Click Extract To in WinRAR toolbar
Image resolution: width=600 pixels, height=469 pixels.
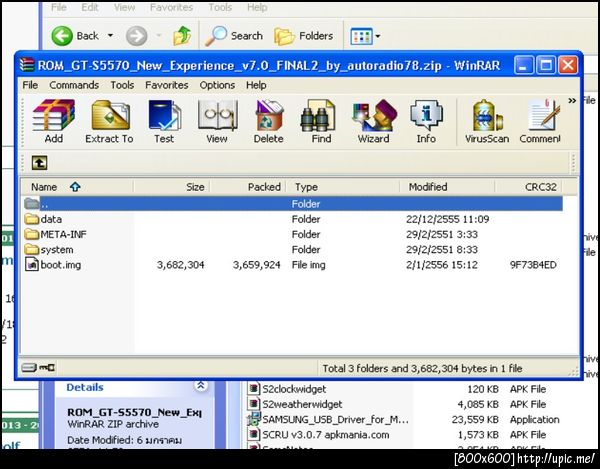tap(109, 121)
